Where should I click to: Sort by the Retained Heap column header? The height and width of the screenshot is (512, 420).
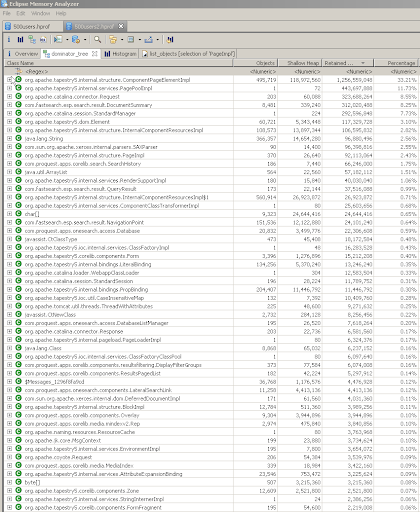point(348,63)
